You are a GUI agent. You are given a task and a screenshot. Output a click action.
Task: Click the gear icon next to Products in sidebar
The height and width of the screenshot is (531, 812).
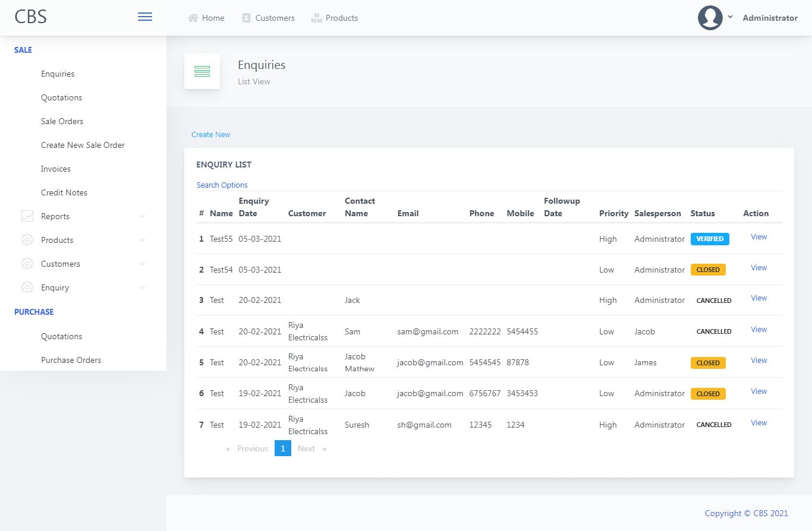tap(27, 240)
